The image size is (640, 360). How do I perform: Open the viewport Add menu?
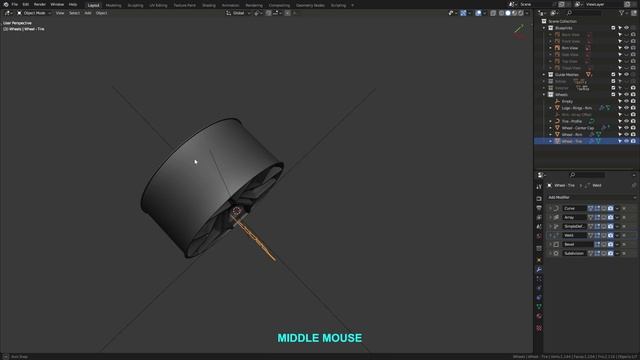point(88,13)
